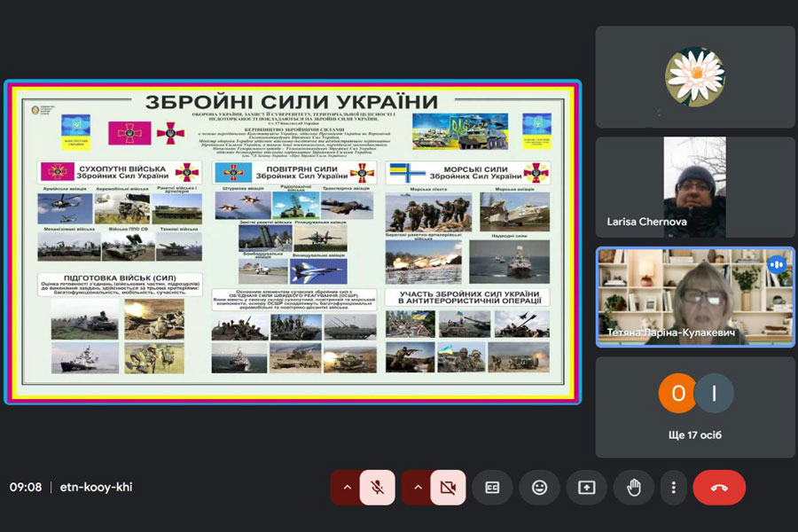Turn on the camera button

[x=448, y=488]
